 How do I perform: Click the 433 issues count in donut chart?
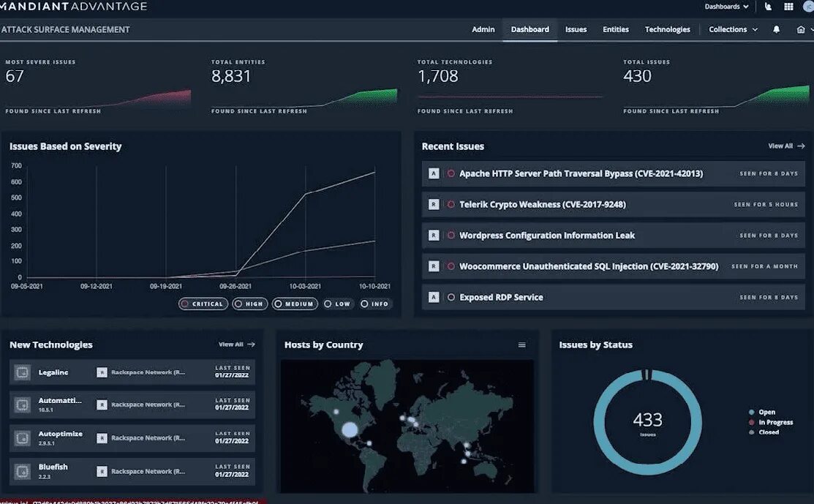click(647, 419)
